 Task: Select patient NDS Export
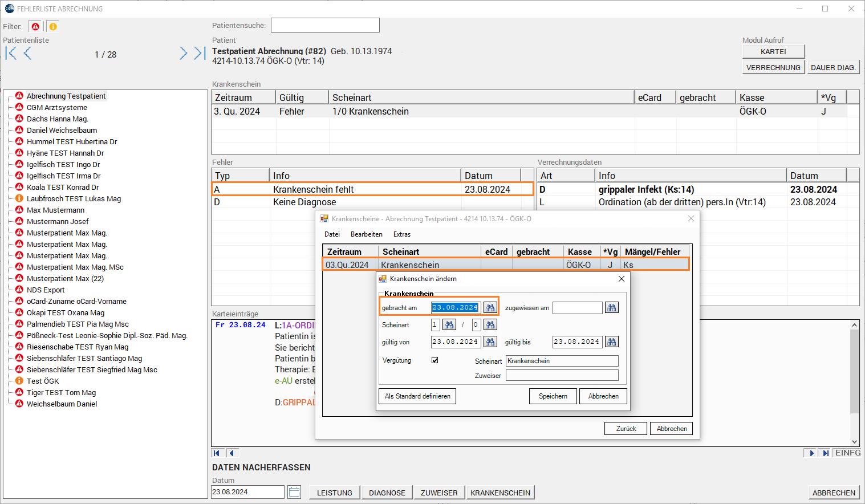click(x=46, y=290)
